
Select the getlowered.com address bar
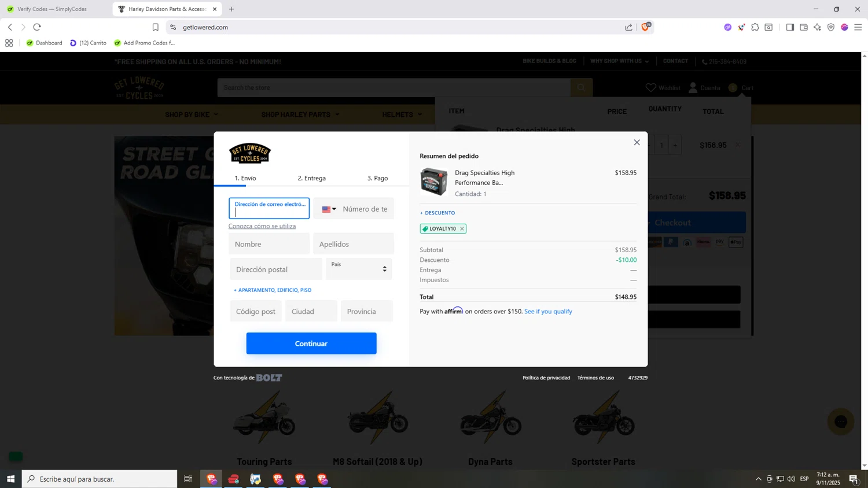(x=399, y=27)
